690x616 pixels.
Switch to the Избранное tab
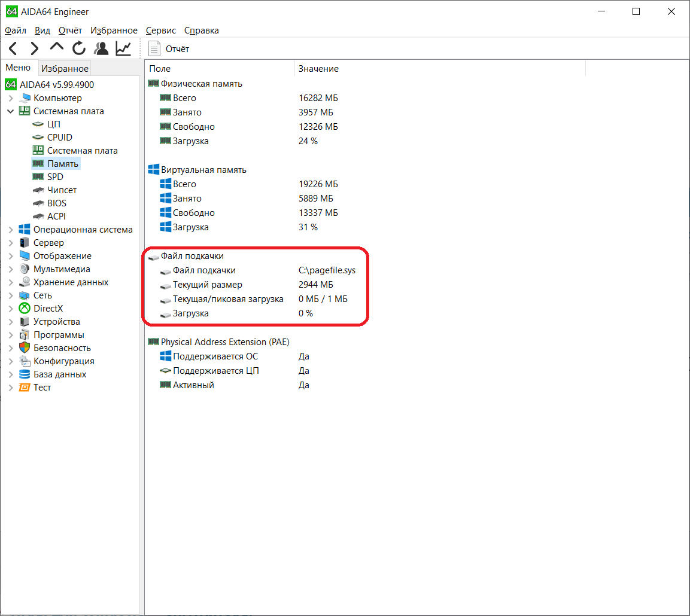tap(65, 69)
